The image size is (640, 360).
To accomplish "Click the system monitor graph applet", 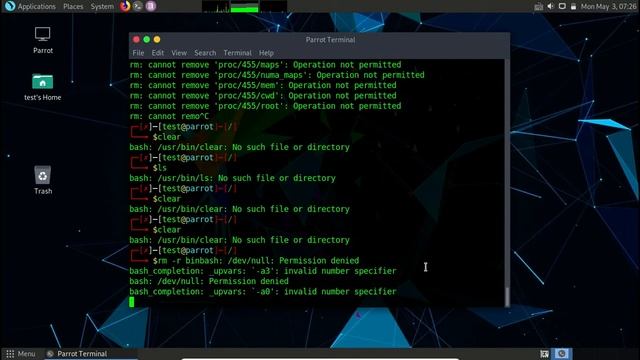I will point(244,7).
